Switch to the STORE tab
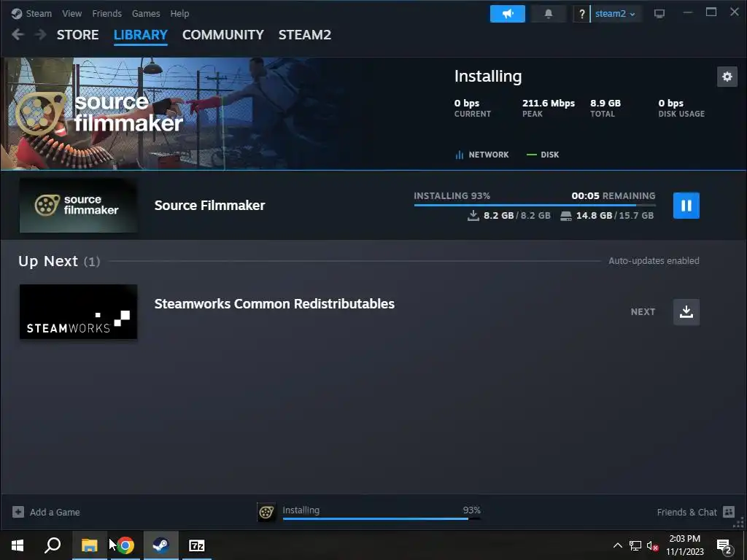The width and height of the screenshot is (747, 560). pyautogui.click(x=77, y=35)
